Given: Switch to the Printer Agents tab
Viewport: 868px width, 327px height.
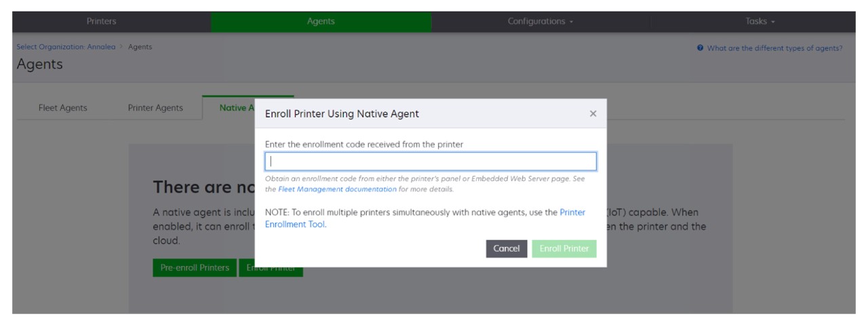Looking at the screenshot, I should [x=155, y=108].
